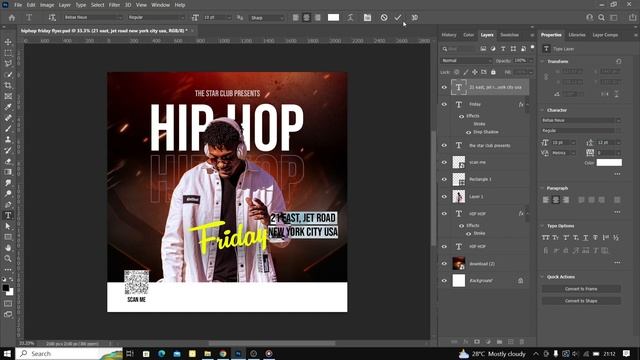This screenshot has width=640, height=360.
Task: Collapse the Transform section in Properties
Action: [x=542, y=61]
